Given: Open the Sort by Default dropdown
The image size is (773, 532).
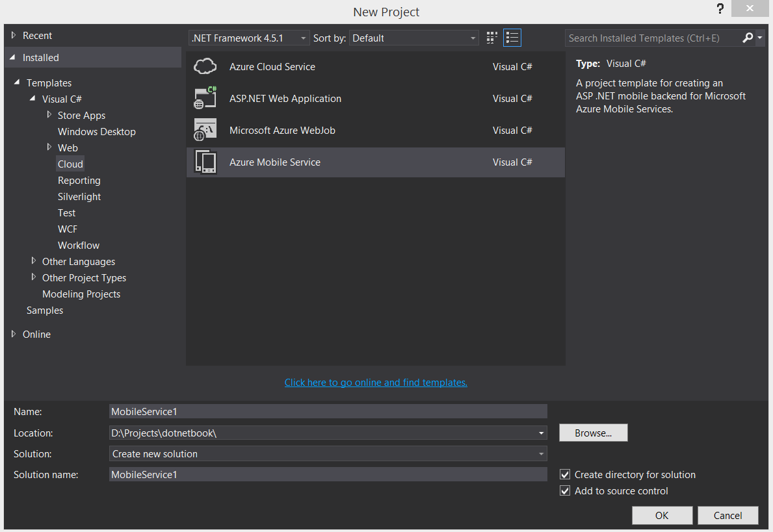Looking at the screenshot, I should click(x=413, y=38).
